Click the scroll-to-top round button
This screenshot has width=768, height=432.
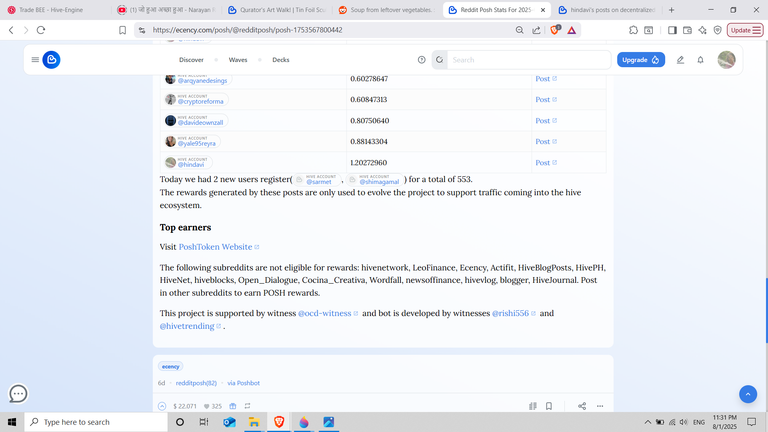[748, 394]
